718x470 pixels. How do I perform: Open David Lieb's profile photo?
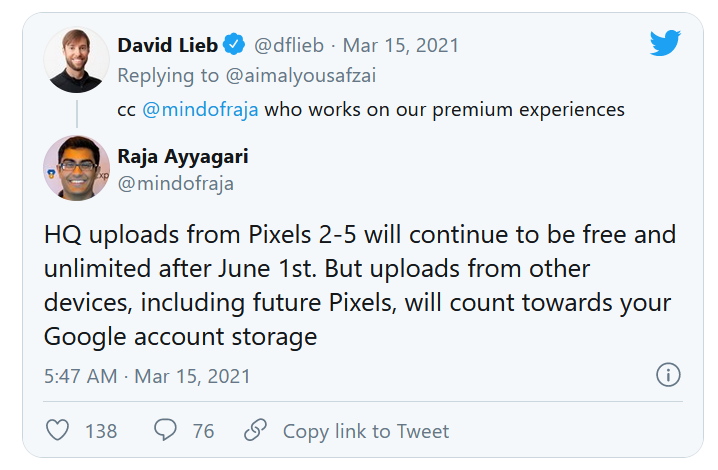(x=76, y=60)
